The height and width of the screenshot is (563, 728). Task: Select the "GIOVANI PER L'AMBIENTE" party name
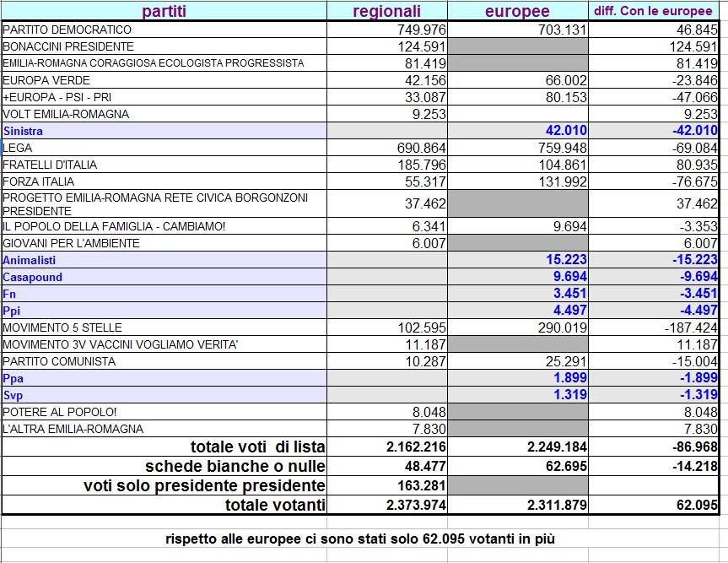71,243
